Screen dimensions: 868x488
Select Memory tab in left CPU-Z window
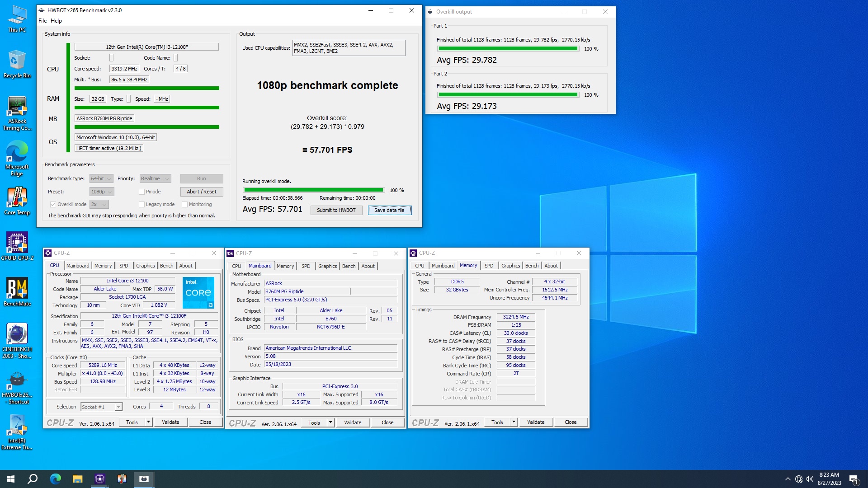click(103, 266)
